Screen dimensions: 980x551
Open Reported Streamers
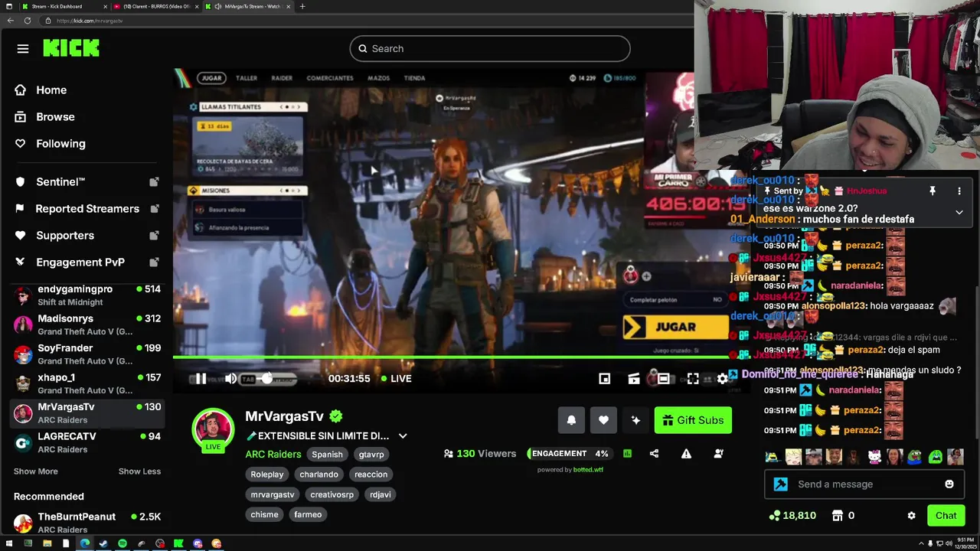click(87, 209)
